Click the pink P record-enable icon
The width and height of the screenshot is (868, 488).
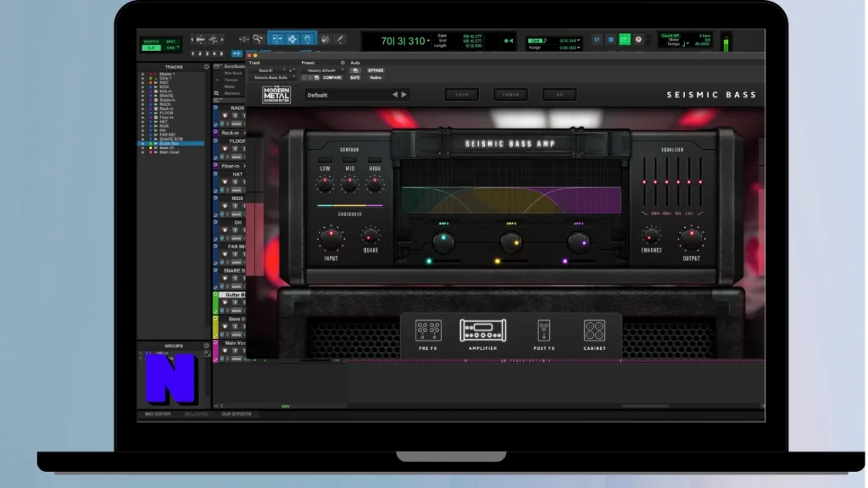(638, 39)
